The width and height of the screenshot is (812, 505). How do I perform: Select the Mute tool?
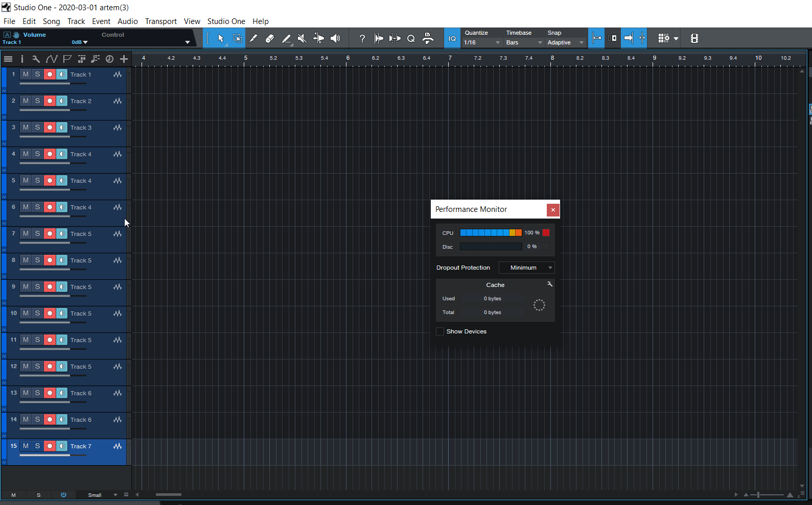tap(302, 38)
